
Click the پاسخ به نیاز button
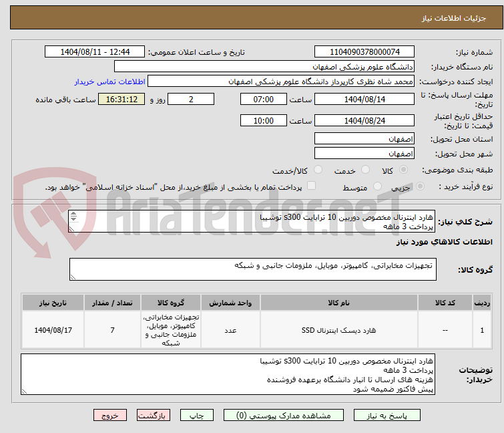click(387, 416)
